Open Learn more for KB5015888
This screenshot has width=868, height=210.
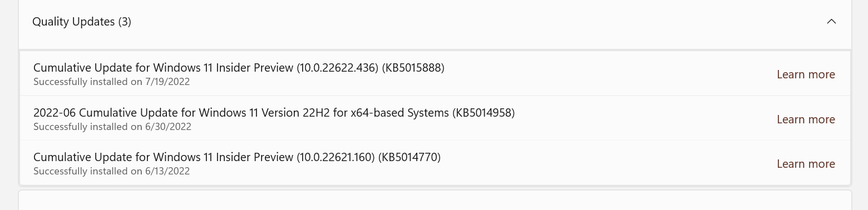click(806, 74)
